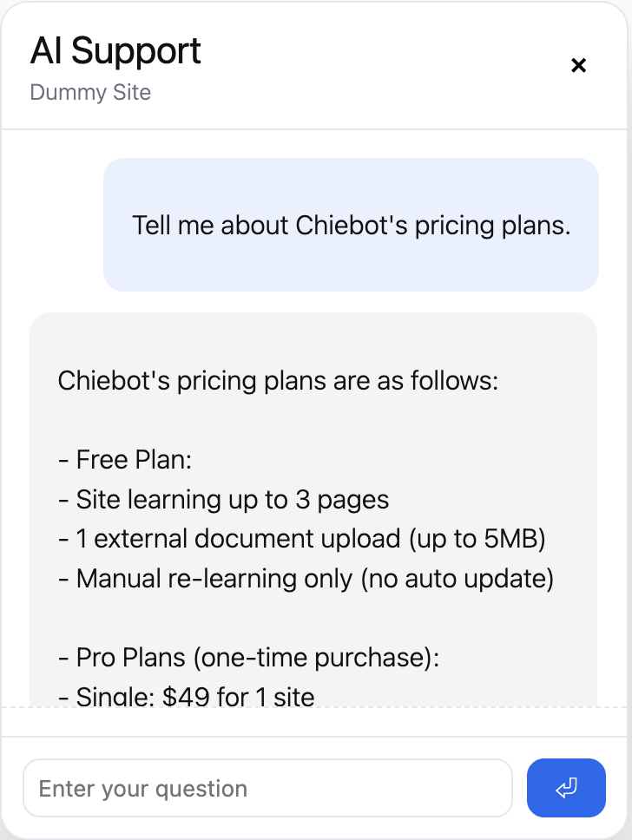Image resolution: width=632 pixels, height=840 pixels.
Task: Select the Dummy Site label
Action: 90,92
